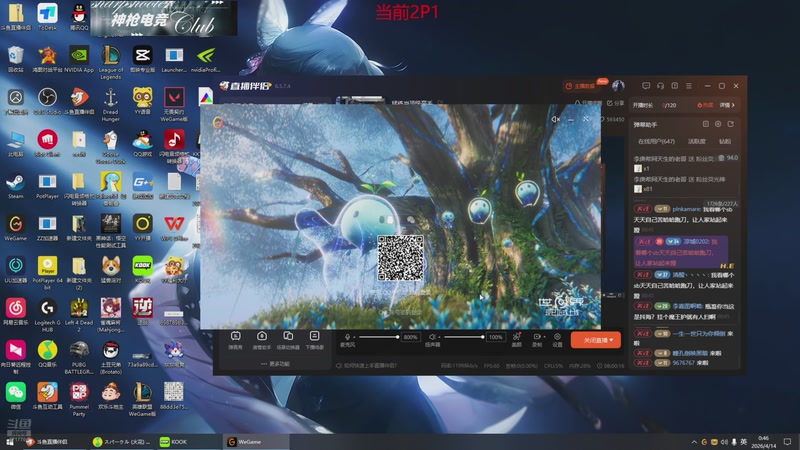
Task: Open the 腾讯QQ desktop icon
Action: coord(79,17)
